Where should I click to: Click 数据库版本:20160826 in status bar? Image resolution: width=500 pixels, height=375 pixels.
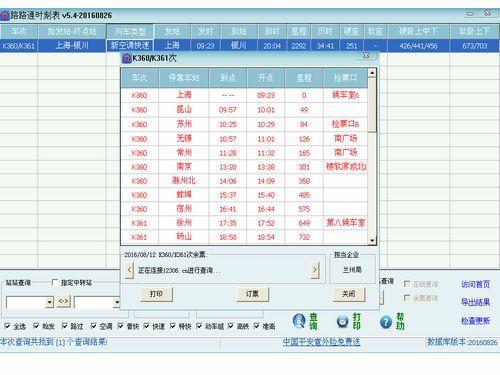(x=462, y=342)
